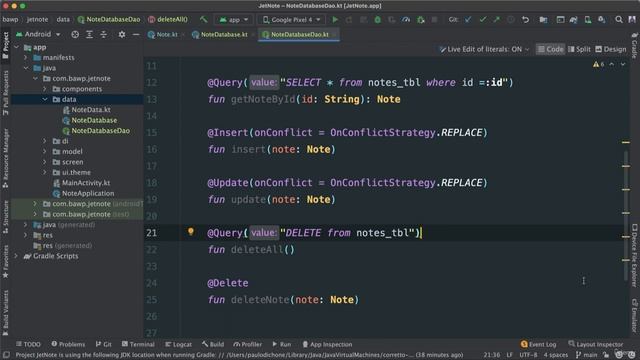Screen dimensions: 640x360
Task: Switch editor to Design view
Action: 611,49
